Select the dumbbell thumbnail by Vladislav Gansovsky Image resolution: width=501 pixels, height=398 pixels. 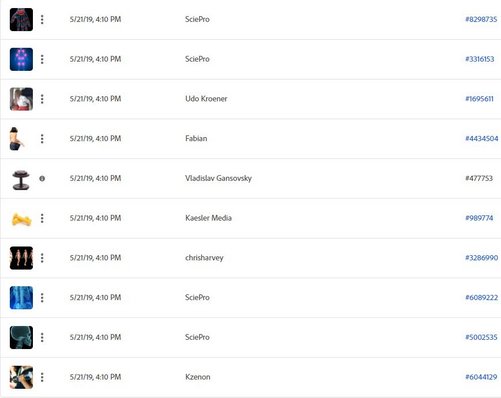(21, 180)
